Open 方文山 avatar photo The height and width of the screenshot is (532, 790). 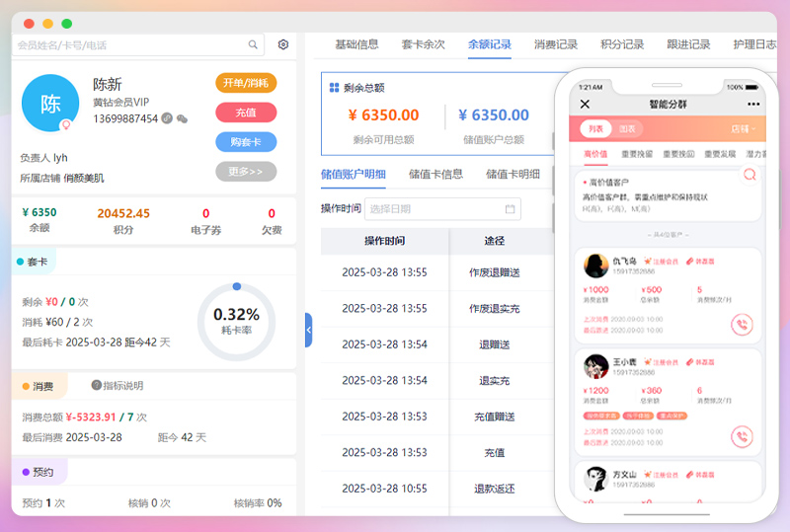596,479
